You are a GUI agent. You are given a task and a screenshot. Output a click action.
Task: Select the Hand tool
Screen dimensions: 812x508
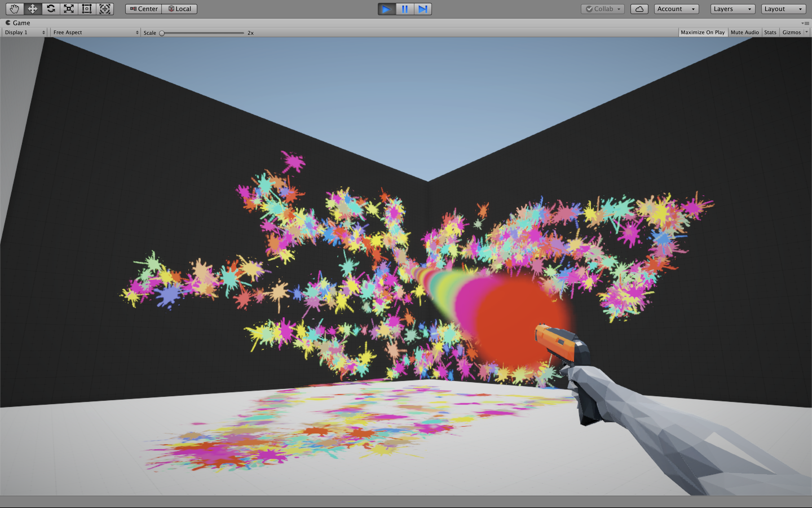coord(14,9)
